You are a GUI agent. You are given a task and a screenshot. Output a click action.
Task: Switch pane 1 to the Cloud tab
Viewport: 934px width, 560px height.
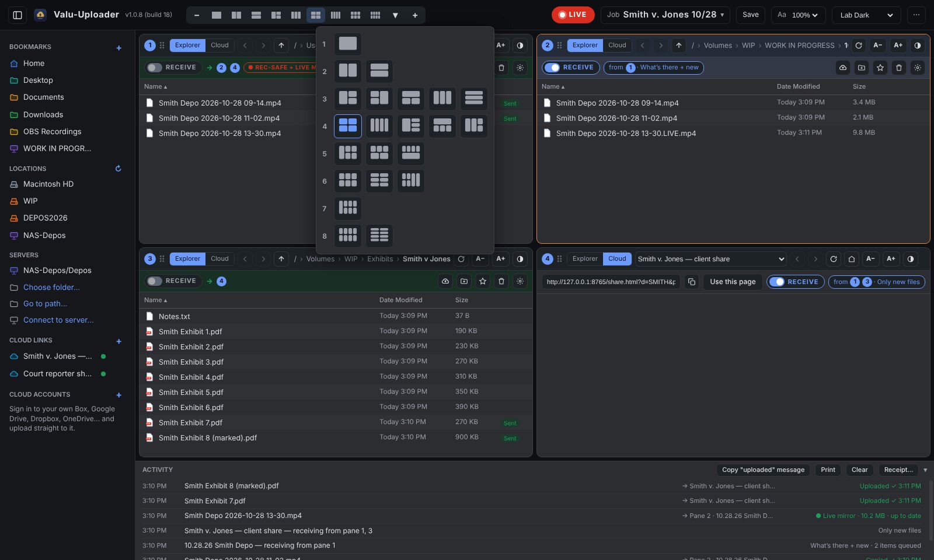point(219,45)
